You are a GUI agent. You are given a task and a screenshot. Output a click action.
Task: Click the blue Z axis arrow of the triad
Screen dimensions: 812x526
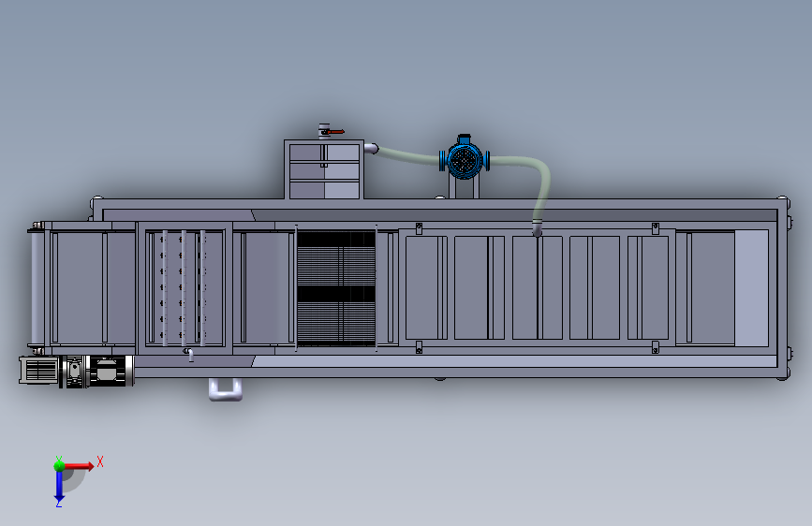59,487
